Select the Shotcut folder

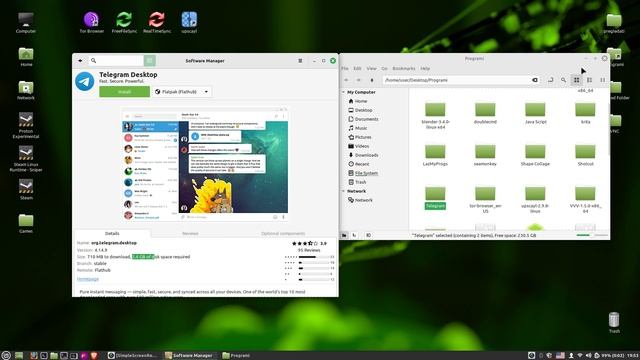pos(585,156)
